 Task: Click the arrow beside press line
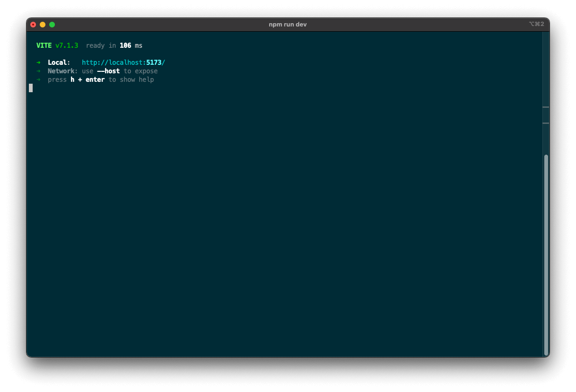[38, 79]
